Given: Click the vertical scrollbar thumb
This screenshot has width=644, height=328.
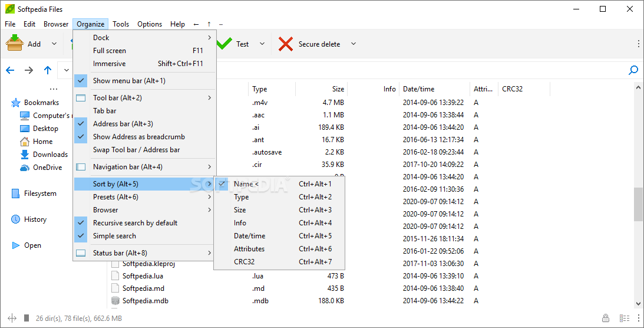Looking at the screenshot, I should 638,206.
